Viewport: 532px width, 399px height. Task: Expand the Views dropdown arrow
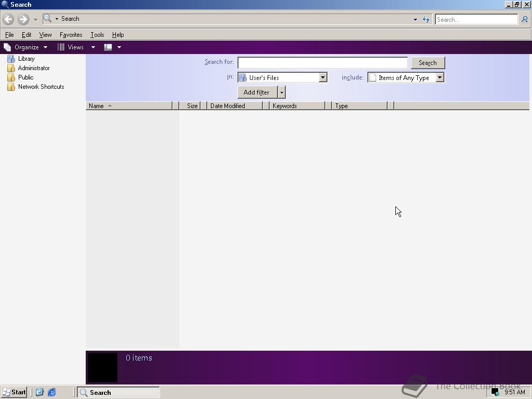[93, 47]
